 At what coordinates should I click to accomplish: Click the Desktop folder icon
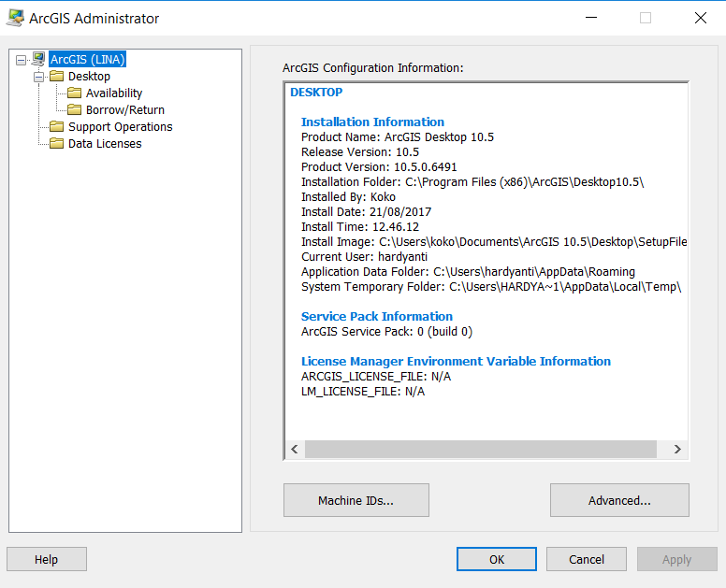coord(56,76)
